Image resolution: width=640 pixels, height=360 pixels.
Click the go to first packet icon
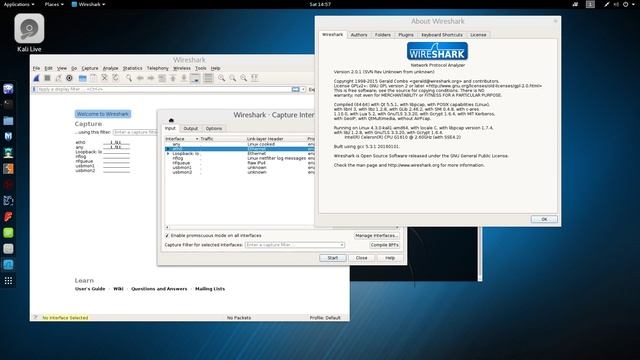173,78
